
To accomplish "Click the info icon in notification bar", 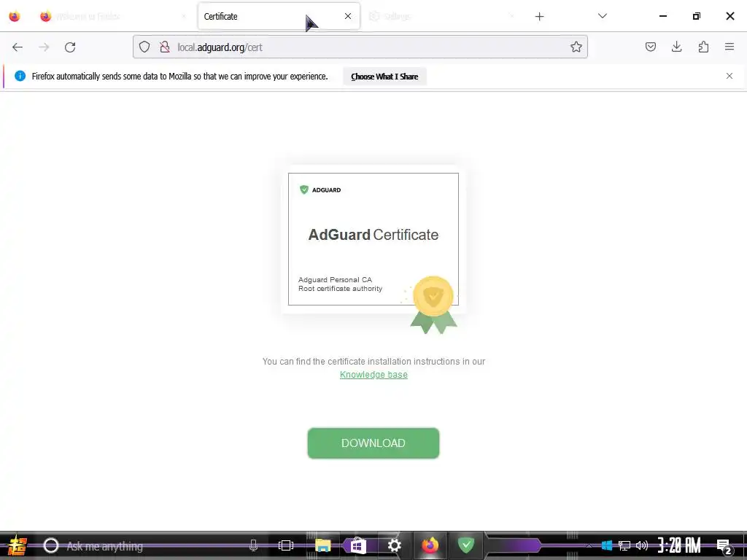I will (x=20, y=76).
